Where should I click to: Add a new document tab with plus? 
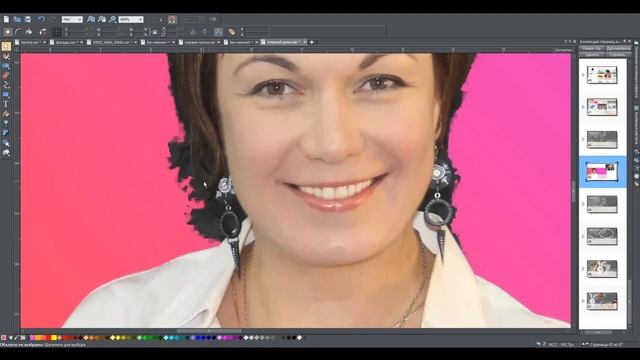click(x=312, y=42)
